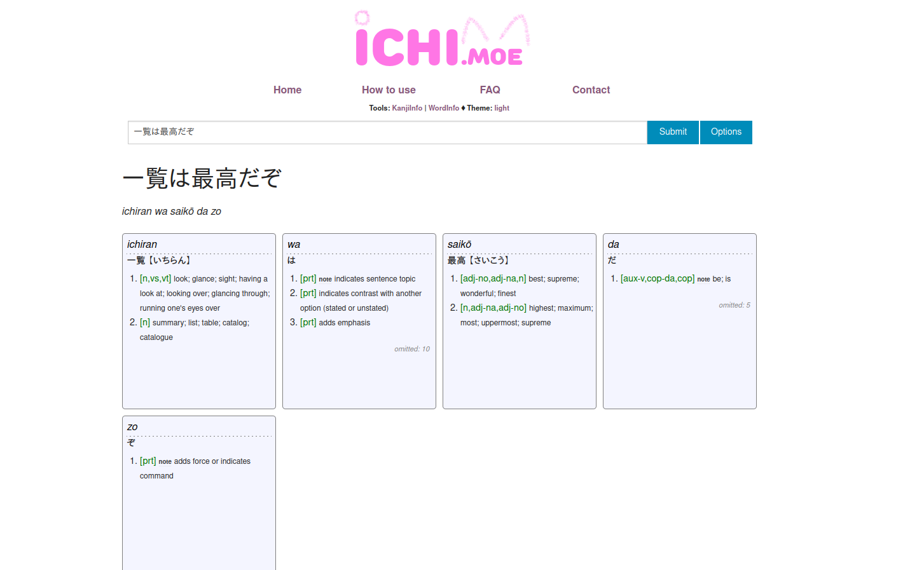Screen dimensions: 924x570
Task: Go to the How to use page
Action: click(389, 90)
